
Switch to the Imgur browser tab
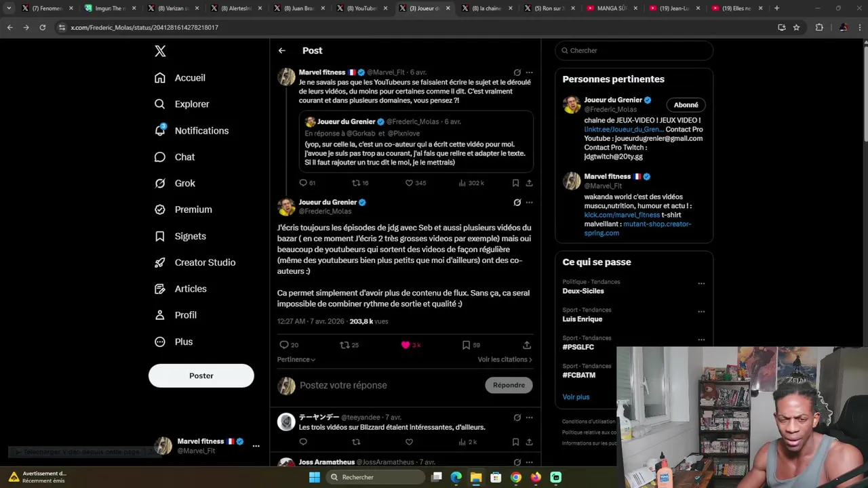(110, 8)
